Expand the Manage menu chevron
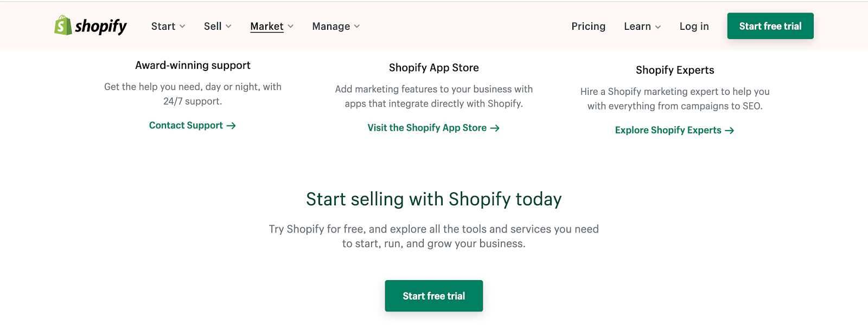 357,27
